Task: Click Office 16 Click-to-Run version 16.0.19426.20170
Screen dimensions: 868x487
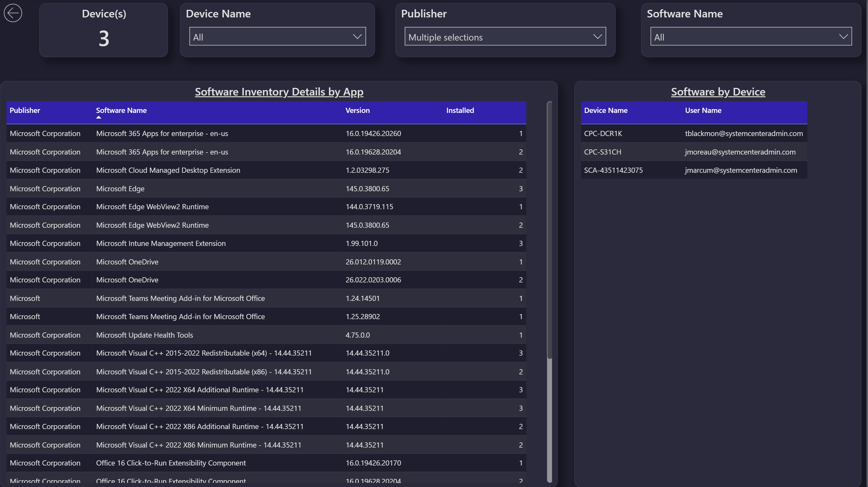Action: coord(373,463)
